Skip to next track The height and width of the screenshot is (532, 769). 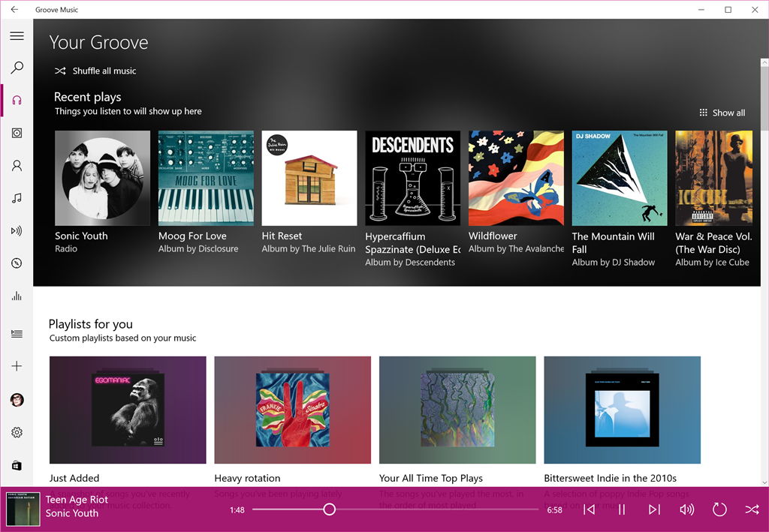pyautogui.click(x=654, y=509)
